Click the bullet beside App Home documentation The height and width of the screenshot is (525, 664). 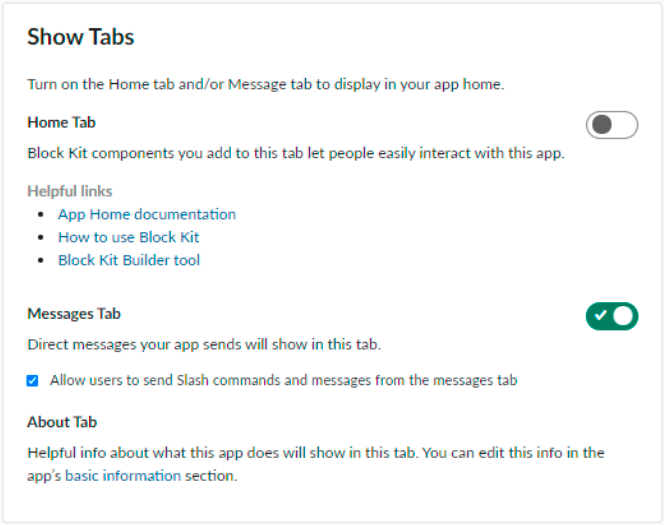(x=39, y=215)
